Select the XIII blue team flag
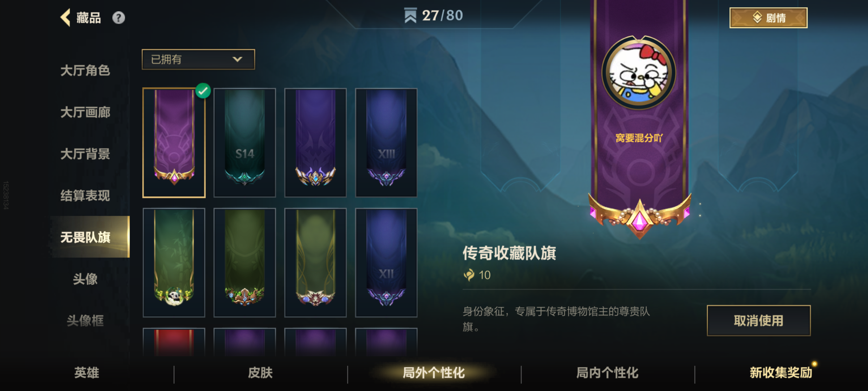 [386, 143]
